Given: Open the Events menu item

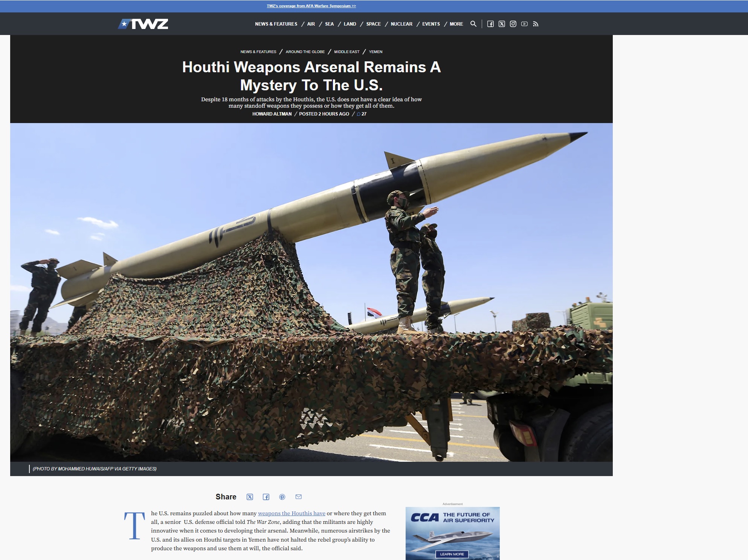Looking at the screenshot, I should click(x=431, y=24).
